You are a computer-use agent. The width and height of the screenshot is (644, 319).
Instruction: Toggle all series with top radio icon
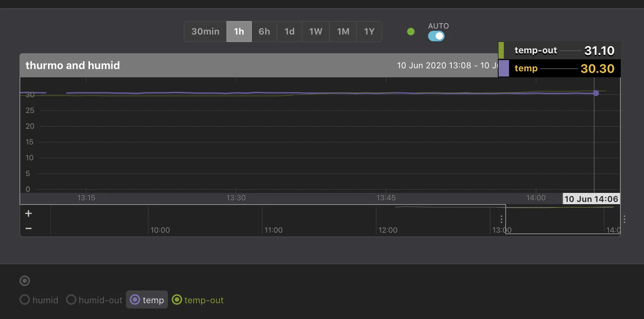(x=25, y=281)
